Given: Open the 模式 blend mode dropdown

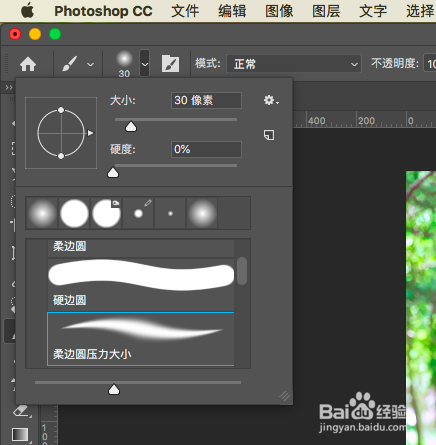Looking at the screenshot, I should (294, 64).
